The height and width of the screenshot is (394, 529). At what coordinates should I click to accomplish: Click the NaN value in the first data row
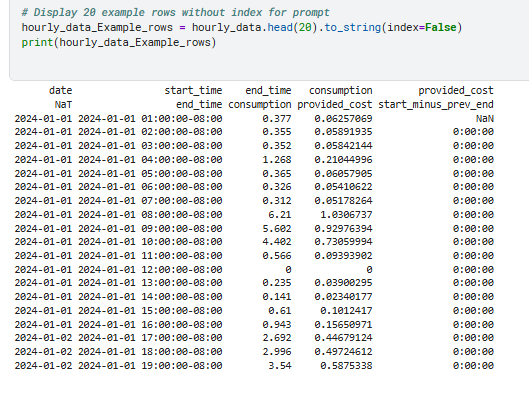pyautogui.click(x=485, y=119)
